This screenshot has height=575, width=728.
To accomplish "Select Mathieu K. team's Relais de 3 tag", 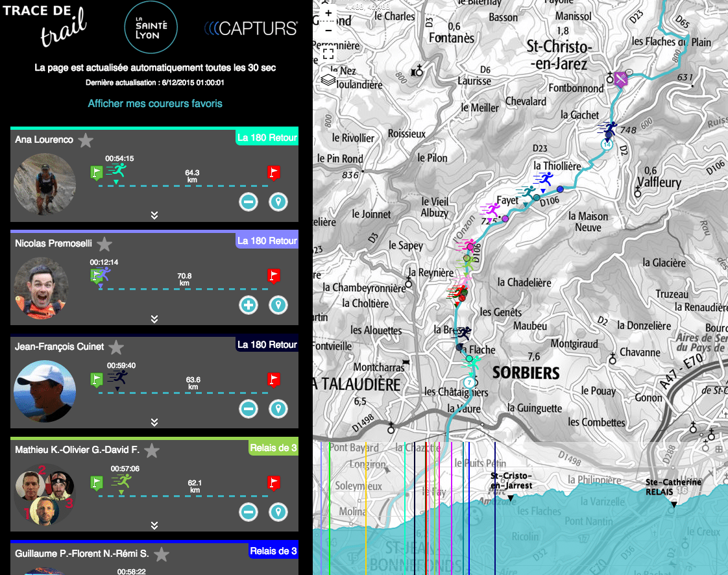I will click(x=273, y=448).
